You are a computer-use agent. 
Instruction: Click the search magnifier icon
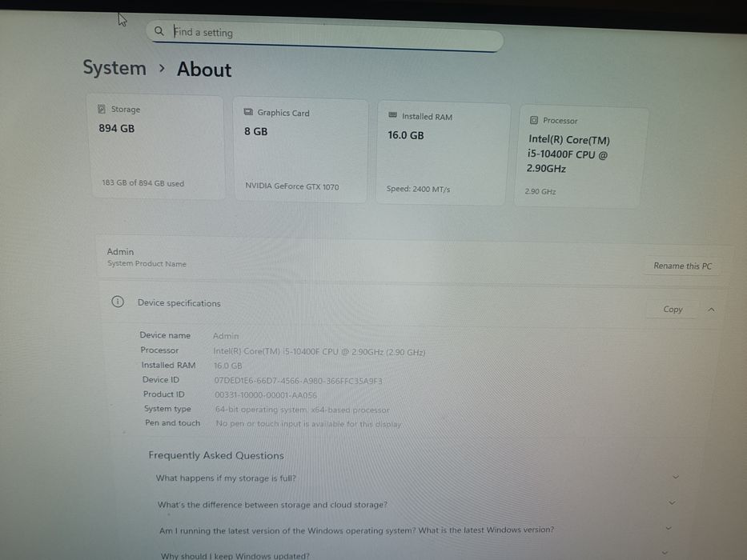[x=159, y=31]
